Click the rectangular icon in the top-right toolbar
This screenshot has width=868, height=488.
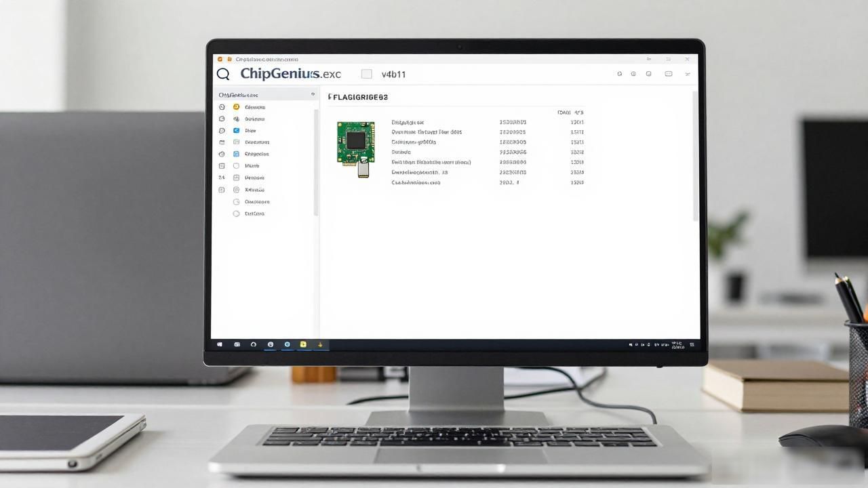coord(669,74)
